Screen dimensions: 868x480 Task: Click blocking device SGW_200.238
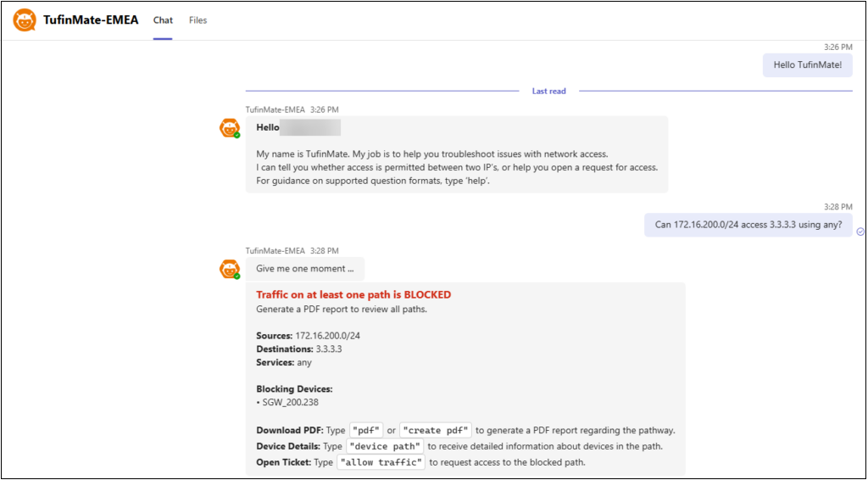coord(291,403)
